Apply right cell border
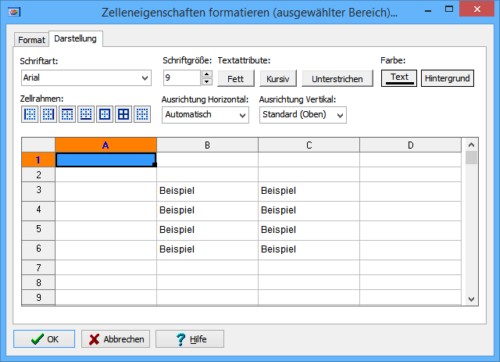 (x=48, y=114)
